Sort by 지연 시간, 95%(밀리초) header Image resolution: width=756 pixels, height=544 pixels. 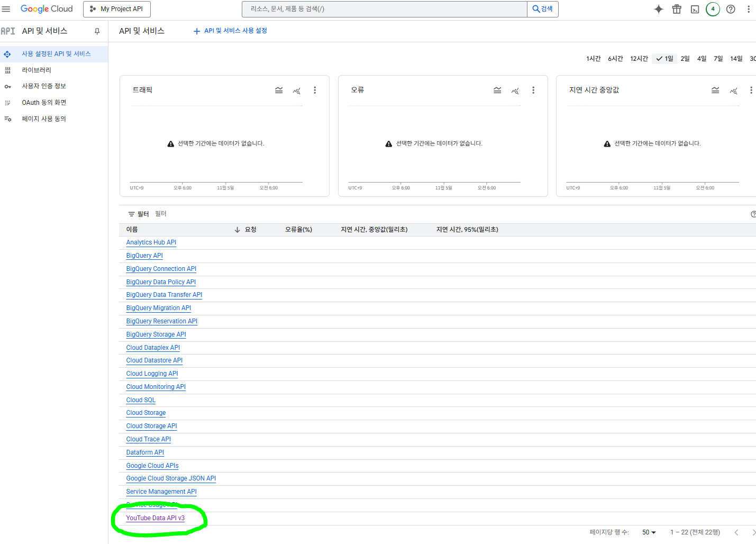[x=467, y=230]
